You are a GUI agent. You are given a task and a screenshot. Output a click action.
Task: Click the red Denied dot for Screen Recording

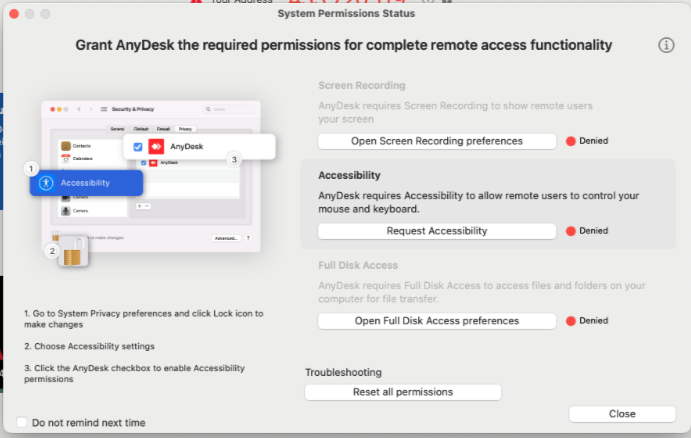[572, 141]
